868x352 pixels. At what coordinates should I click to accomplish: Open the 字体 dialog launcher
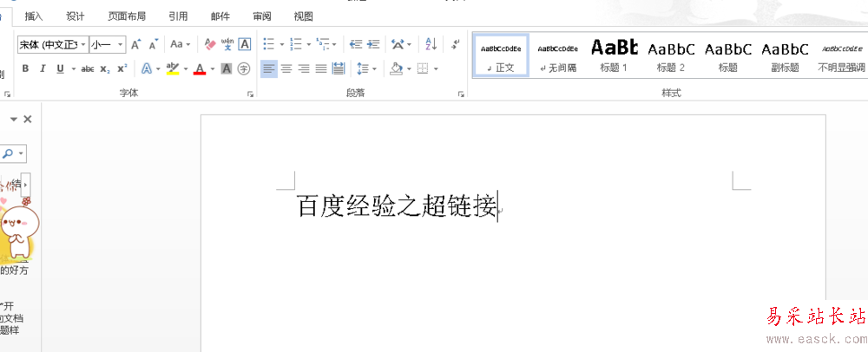click(250, 95)
